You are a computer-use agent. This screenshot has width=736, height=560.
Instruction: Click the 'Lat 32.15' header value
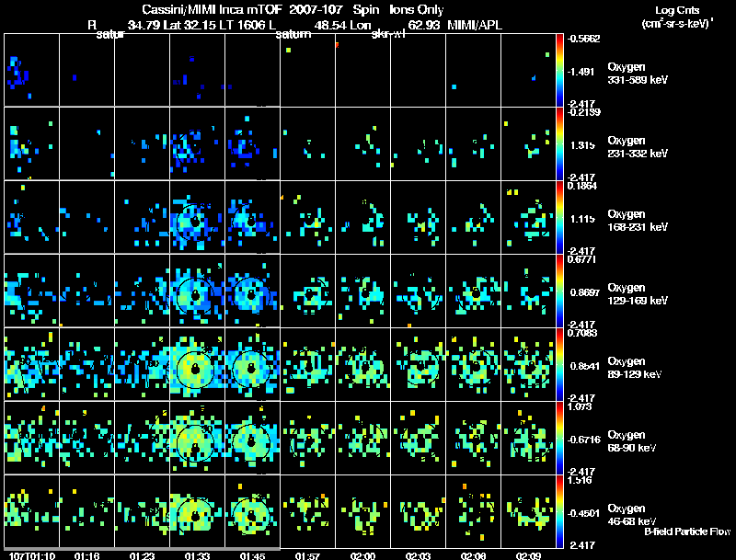tap(190, 25)
